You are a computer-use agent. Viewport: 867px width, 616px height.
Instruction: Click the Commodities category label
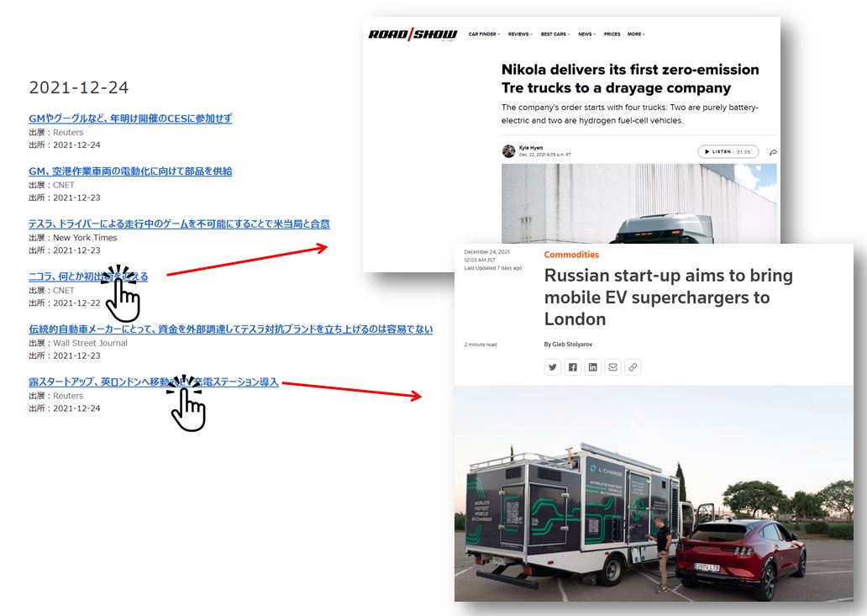pos(571,255)
